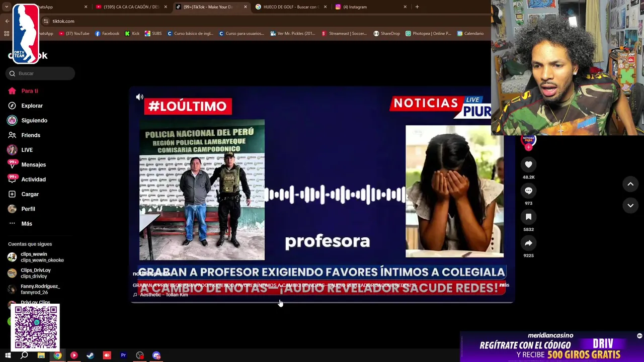Open the Photopea bookmark
644x362 pixels.
coord(429,34)
